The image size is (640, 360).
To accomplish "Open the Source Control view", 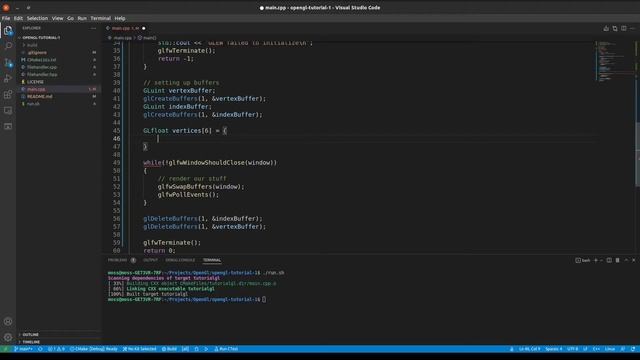I will [8, 62].
